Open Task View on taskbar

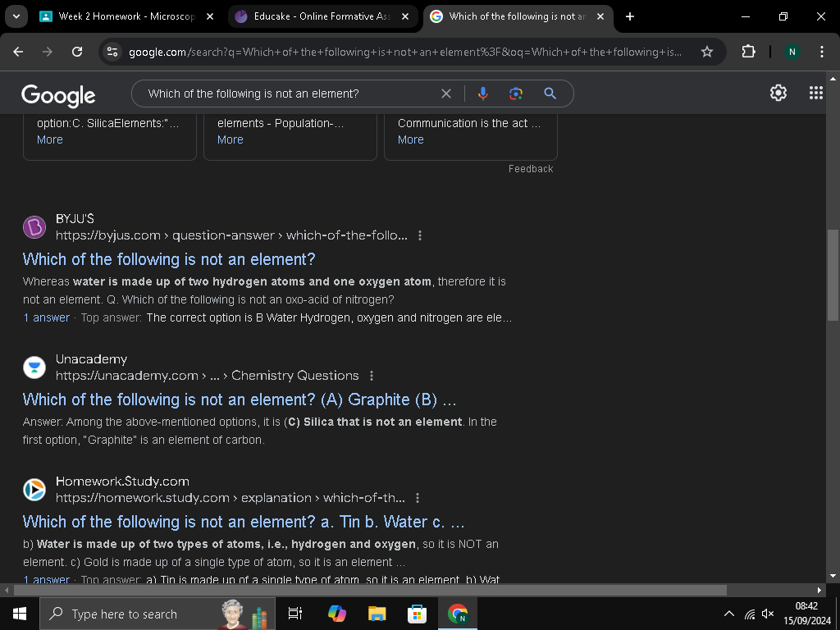pos(295,614)
